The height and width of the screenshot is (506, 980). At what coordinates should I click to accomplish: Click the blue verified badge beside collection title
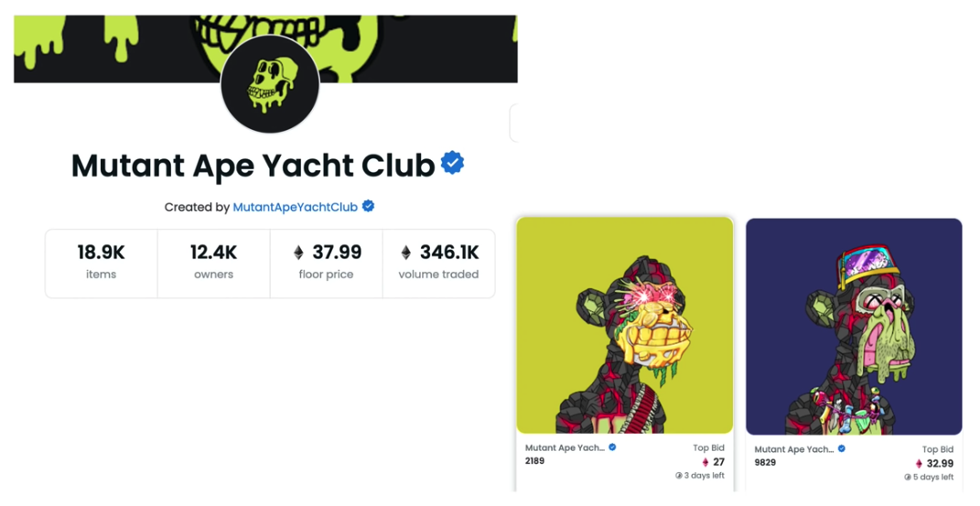452,163
